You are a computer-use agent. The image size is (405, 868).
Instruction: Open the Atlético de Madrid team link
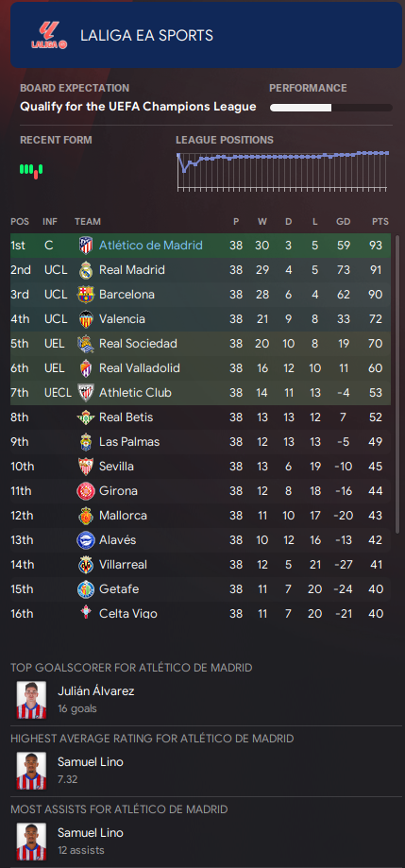[x=150, y=246]
